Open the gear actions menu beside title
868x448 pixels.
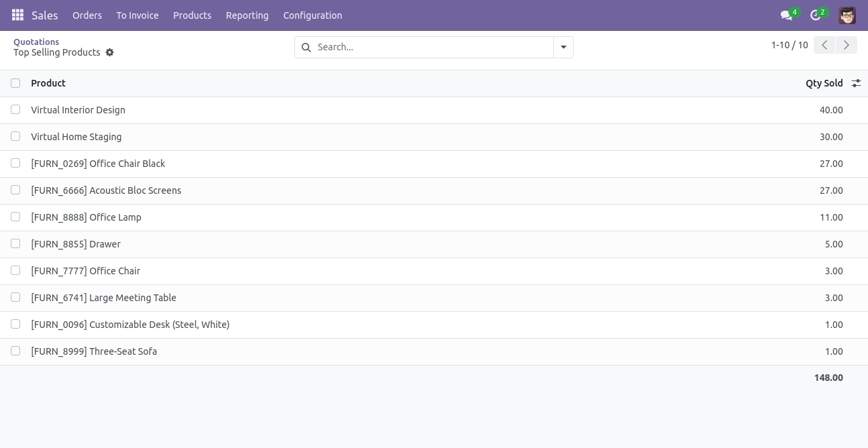tap(110, 52)
